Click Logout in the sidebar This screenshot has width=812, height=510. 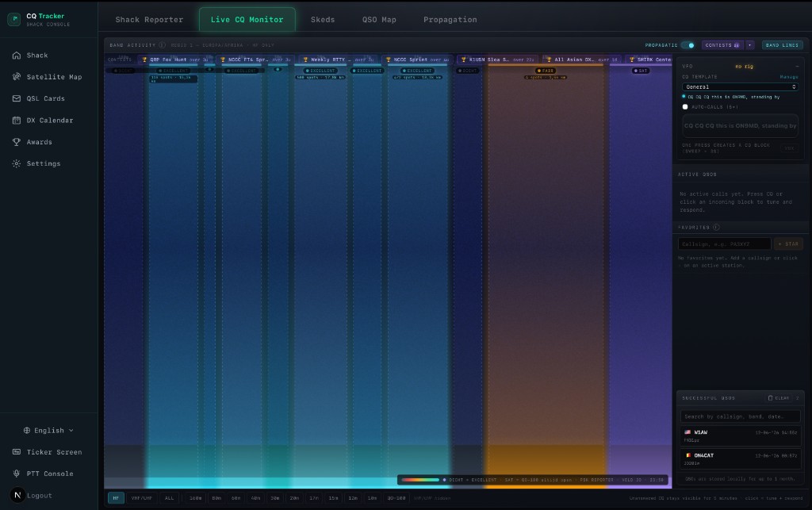pyautogui.click(x=40, y=496)
